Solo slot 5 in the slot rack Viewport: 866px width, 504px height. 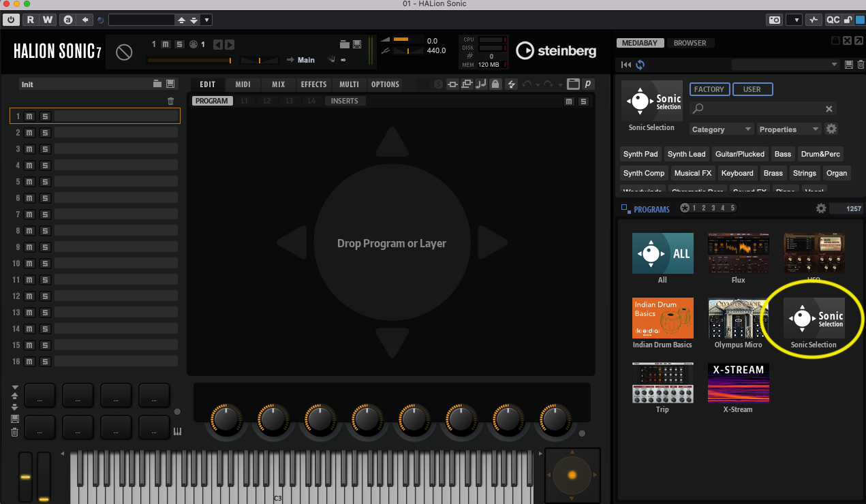pos(44,182)
